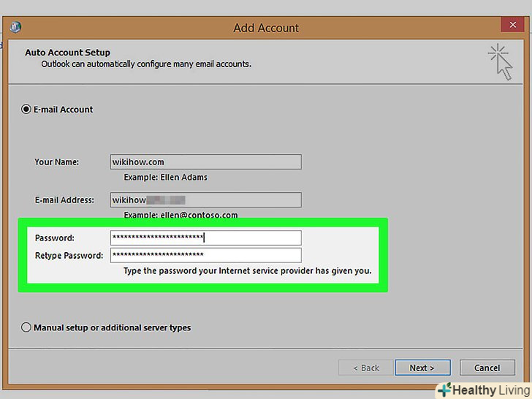Click the Retype Password field
532x399 pixels.
(x=205, y=255)
